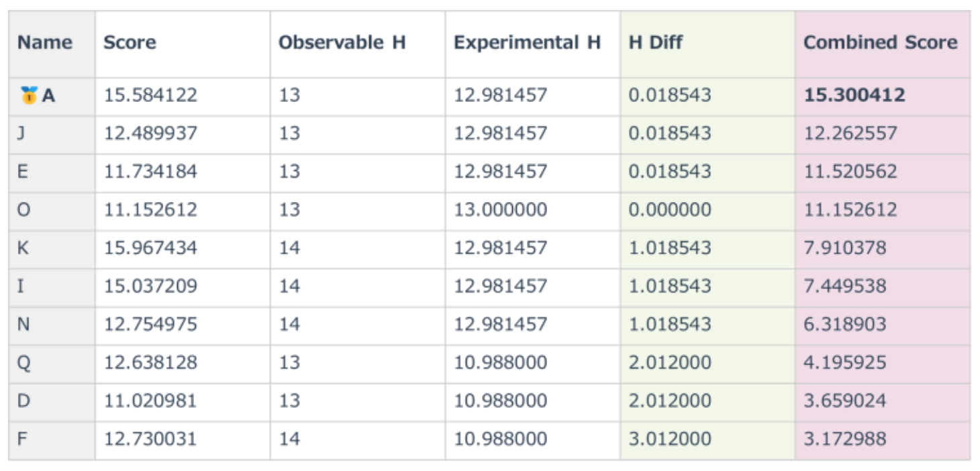Select the Experimental H column header

click(x=526, y=43)
